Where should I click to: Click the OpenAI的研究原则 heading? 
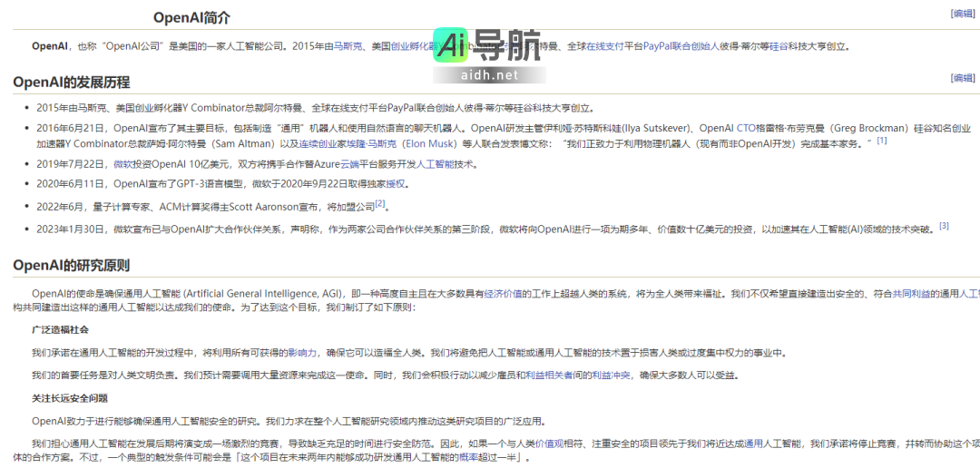72,266
